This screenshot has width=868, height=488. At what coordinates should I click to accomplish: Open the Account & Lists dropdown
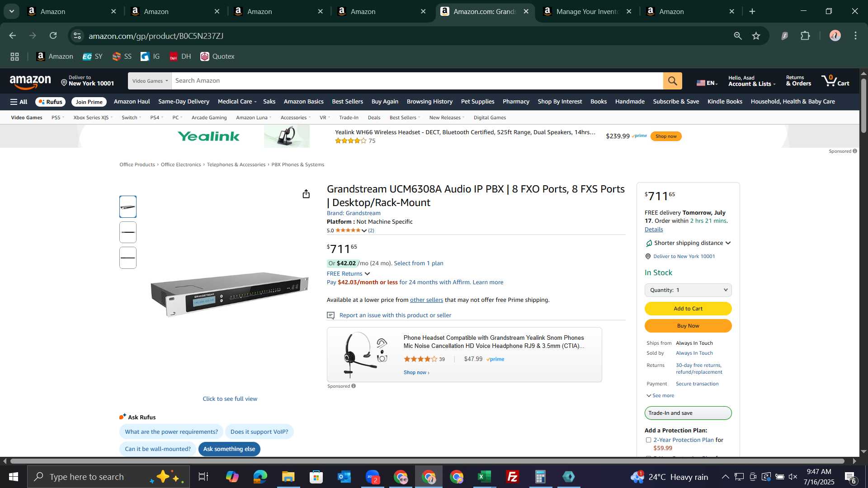pos(751,81)
